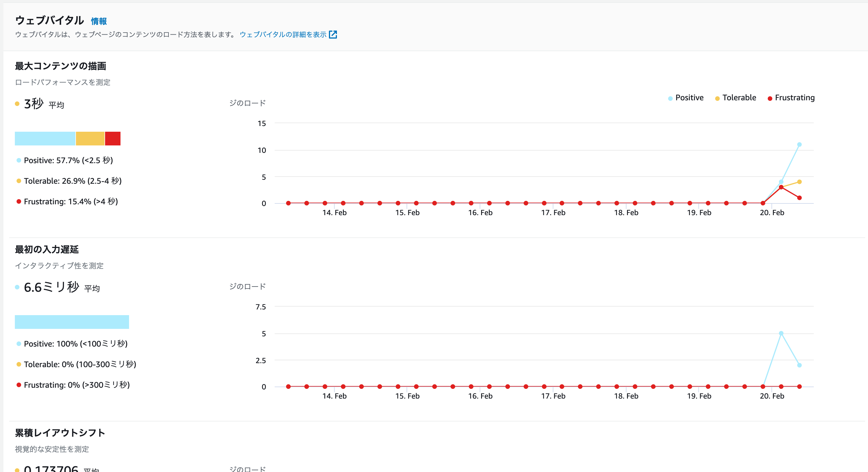Image resolution: width=868 pixels, height=472 pixels.
Task: Select the last red Frustrating point in LCP chart
Action: (x=799, y=198)
